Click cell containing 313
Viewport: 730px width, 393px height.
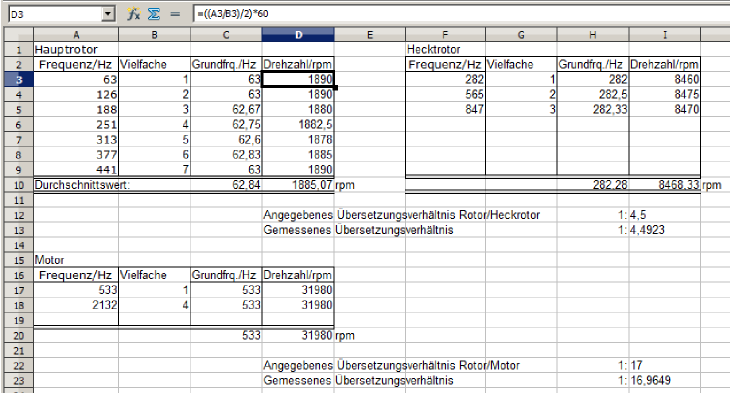tap(76, 140)
